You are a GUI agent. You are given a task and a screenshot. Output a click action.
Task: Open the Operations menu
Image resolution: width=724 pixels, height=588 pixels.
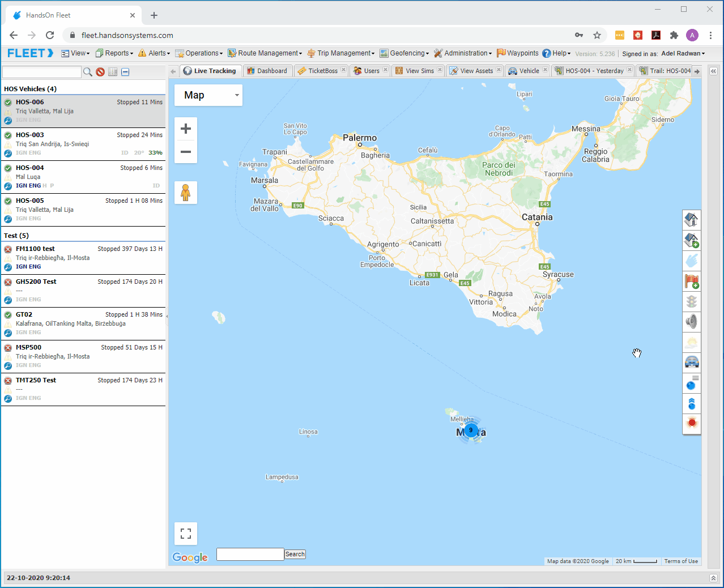pos(199,53)
